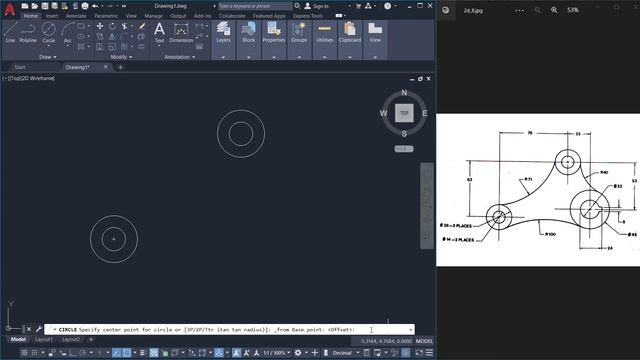This screenshot has width=640, height=360.
Task: Click the zoom in icon in image viewer
Action: [x=554, y=10]
